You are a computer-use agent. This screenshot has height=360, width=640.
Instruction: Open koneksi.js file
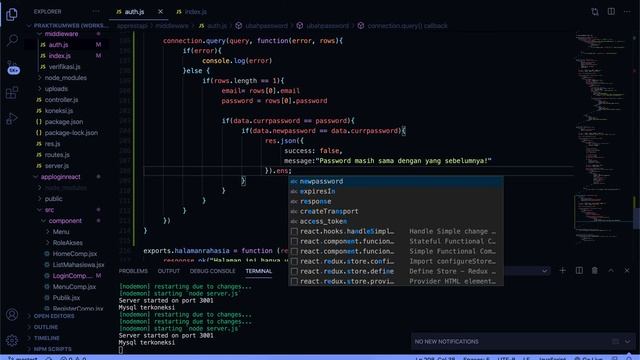[x=59, y=111]
